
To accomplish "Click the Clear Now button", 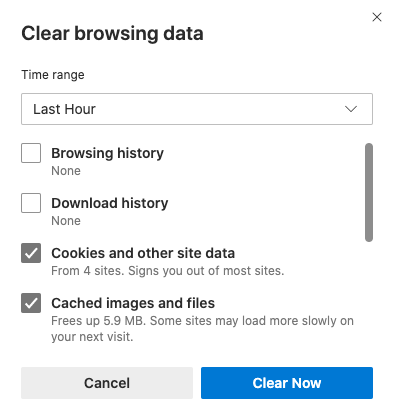I will point(287,383).
